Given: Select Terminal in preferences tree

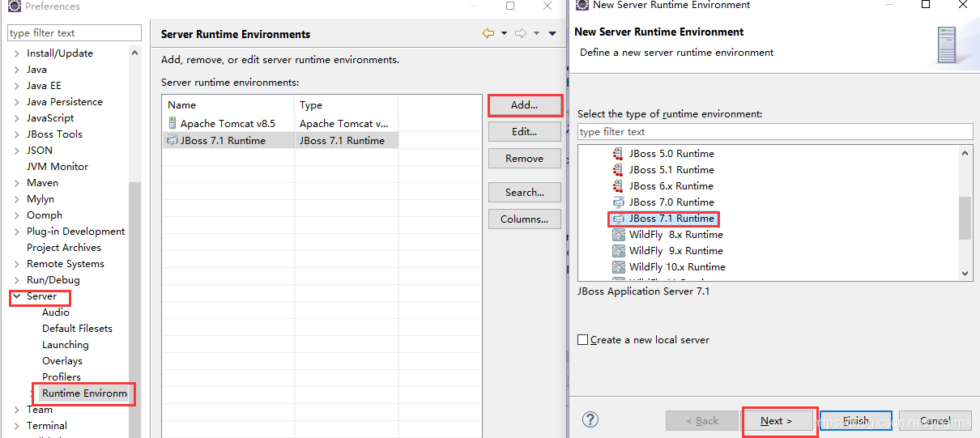Looking at the screenshot, I should (x=47, y=426).
